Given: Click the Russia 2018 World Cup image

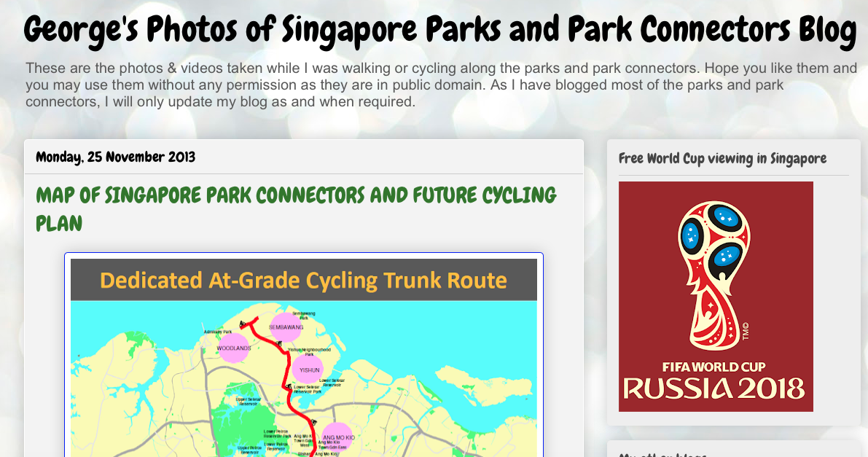Looking at the screenshot, I should [x=715, y=295].
